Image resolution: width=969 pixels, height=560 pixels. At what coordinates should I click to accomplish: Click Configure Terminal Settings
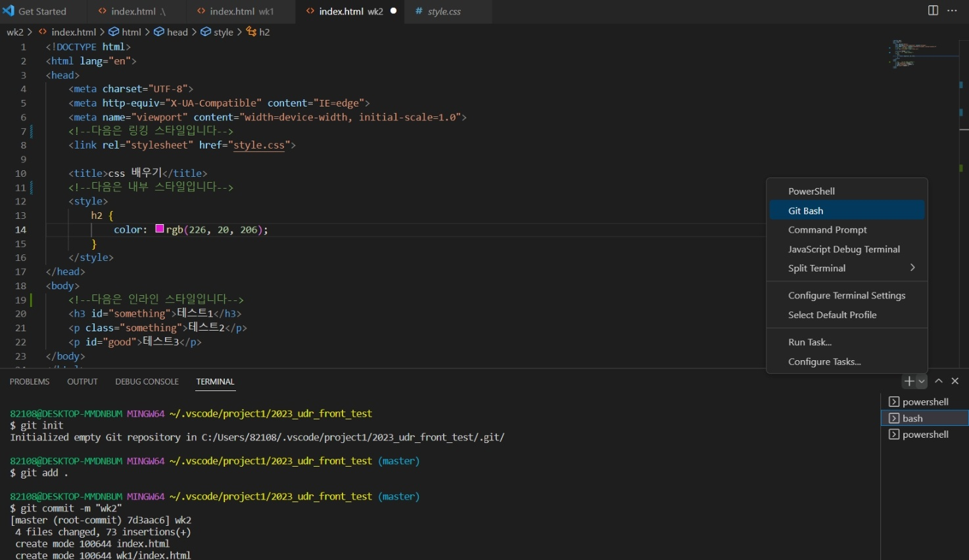tap(847, 296)
